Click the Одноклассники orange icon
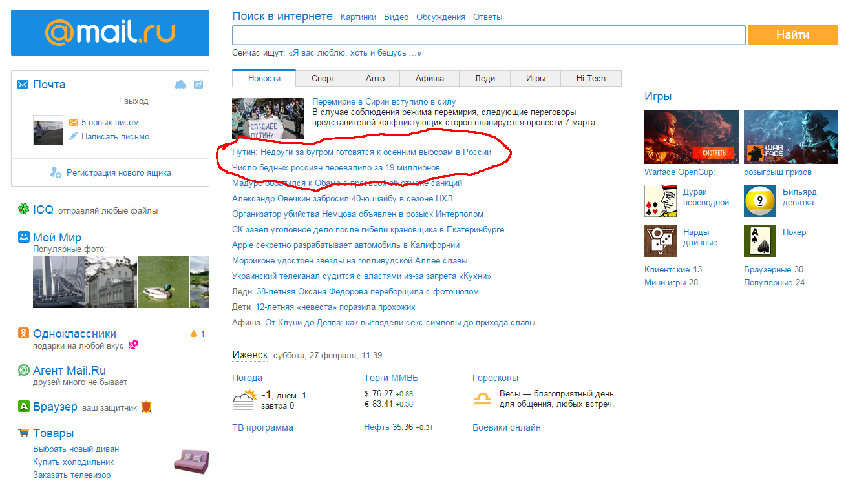Screen dimensions: 868x503 tap(23, 333)
